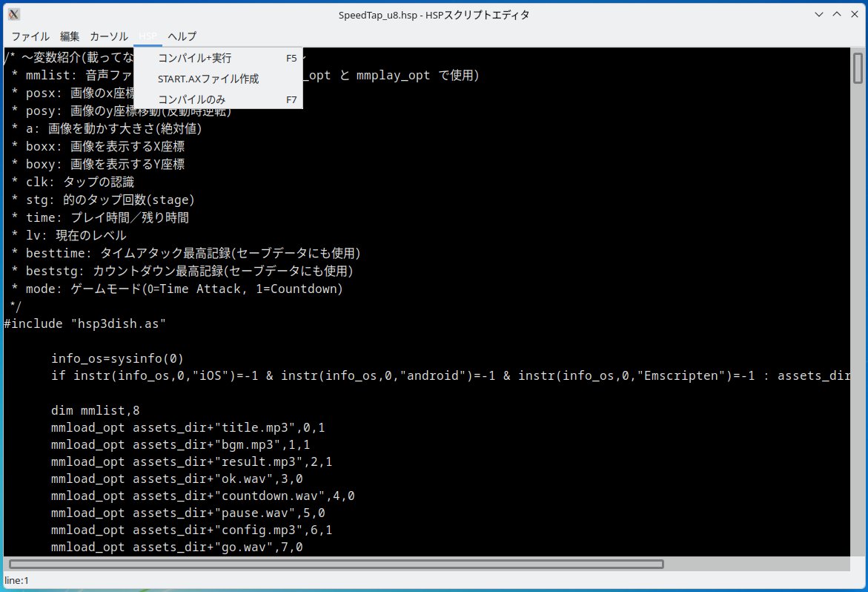
Task: Open the 編集 menu
Action: pos(70,36)
